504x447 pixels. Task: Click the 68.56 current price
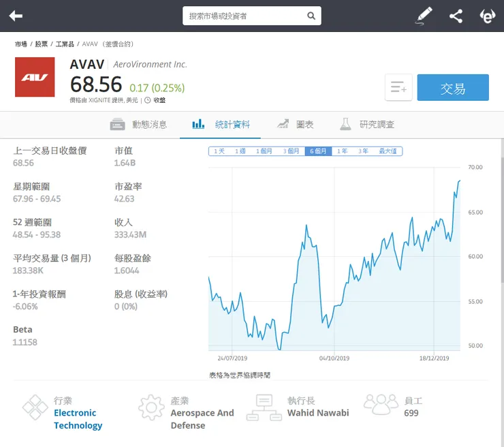(96, 84)
